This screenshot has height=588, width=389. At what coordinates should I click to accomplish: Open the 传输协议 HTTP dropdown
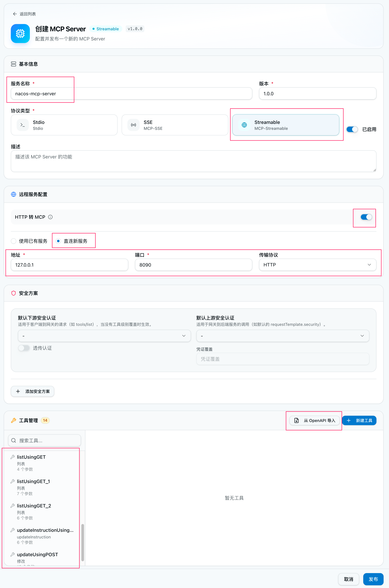tap(318, 265)
